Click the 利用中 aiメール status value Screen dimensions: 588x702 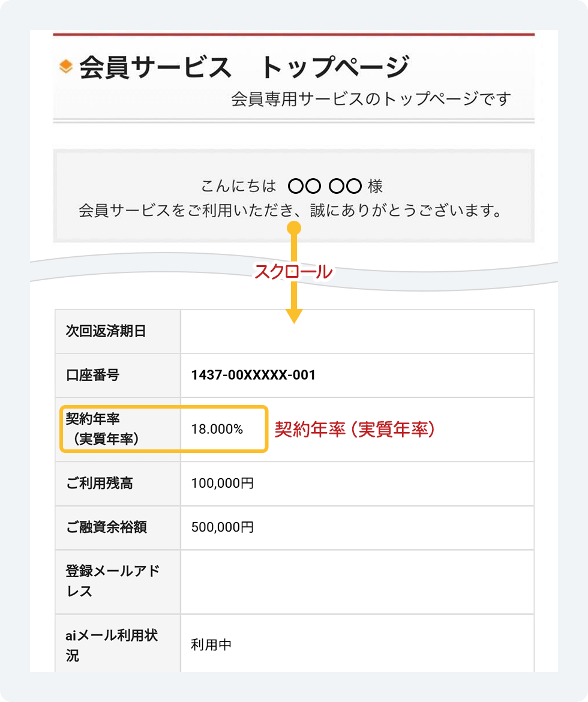pos(211,644)
